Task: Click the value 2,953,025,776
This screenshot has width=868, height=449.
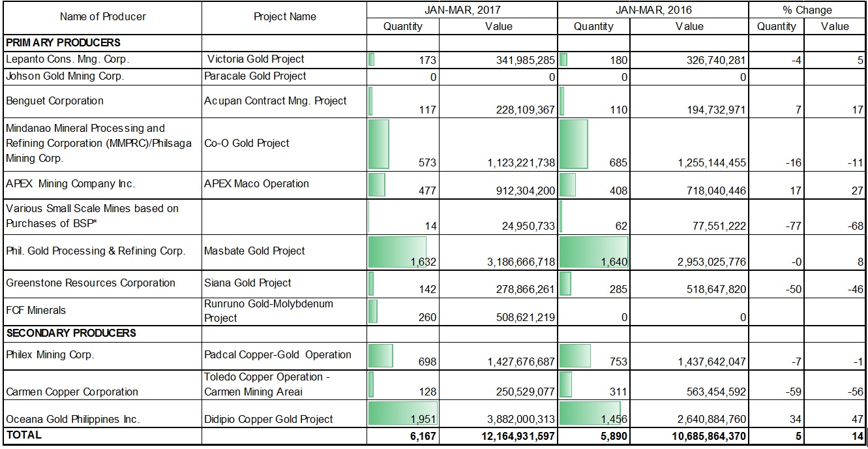Action: 712,262
